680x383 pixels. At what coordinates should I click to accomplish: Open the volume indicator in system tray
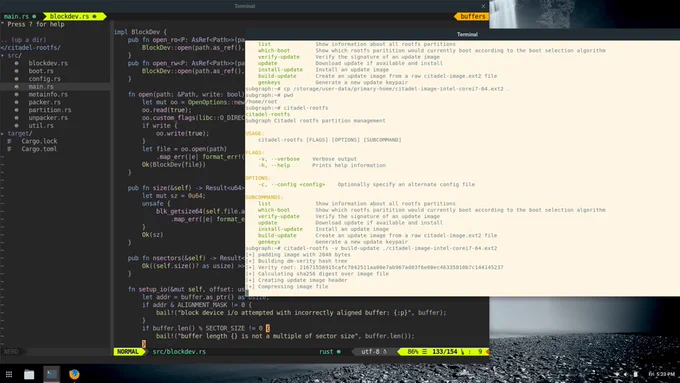625,374
